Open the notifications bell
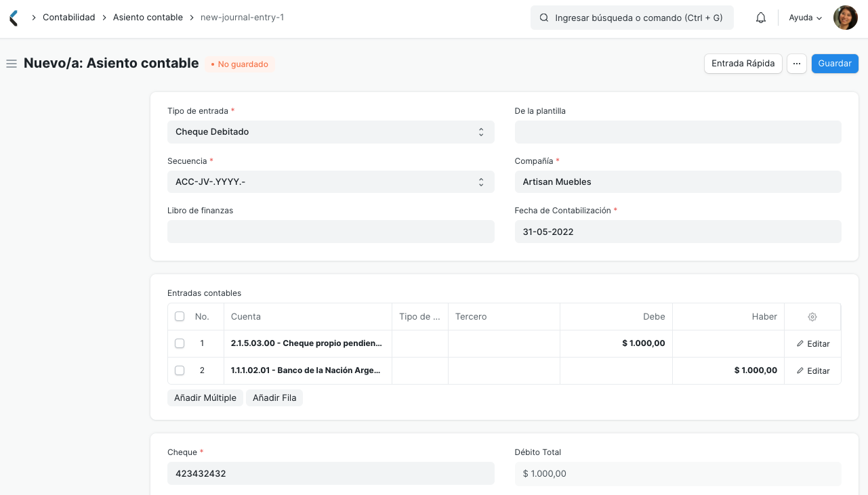 point(761,18)
